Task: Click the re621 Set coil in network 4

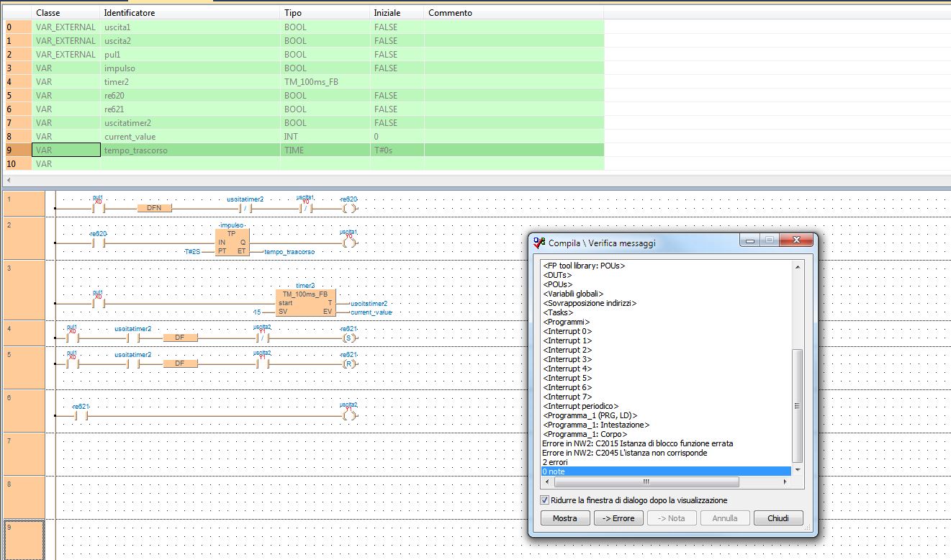Action: (x=349, y=338)
